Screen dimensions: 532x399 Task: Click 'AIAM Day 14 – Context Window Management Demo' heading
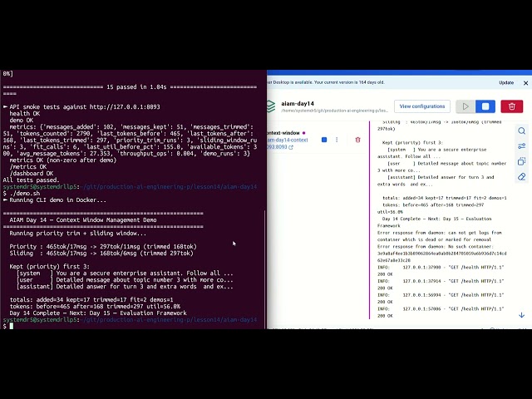pyautogui.click(x=83, y=219)
